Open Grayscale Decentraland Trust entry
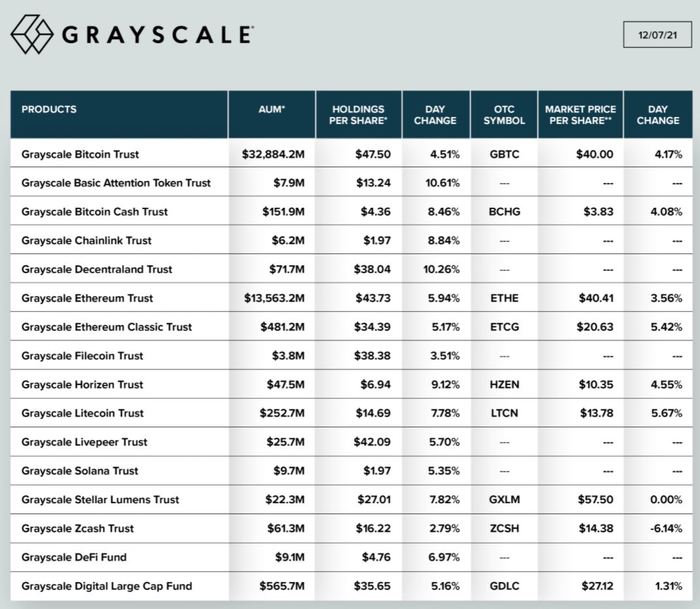 [x=96, y=269]
